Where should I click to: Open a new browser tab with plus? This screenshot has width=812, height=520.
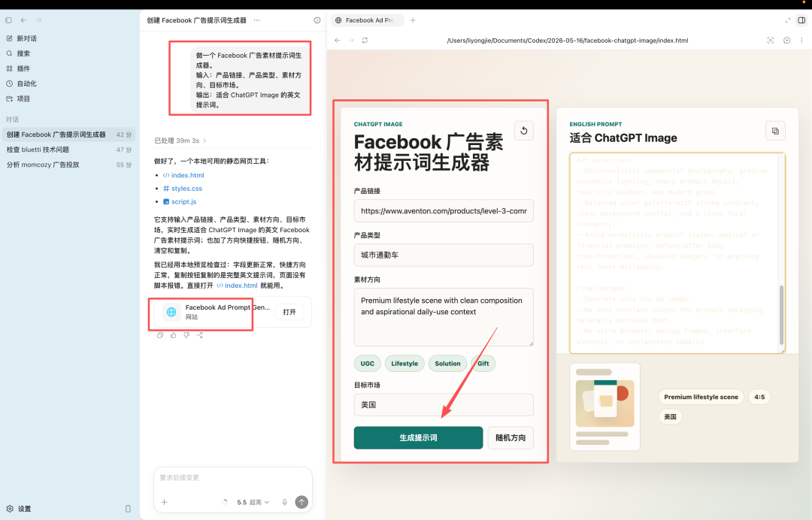point(413,20)
